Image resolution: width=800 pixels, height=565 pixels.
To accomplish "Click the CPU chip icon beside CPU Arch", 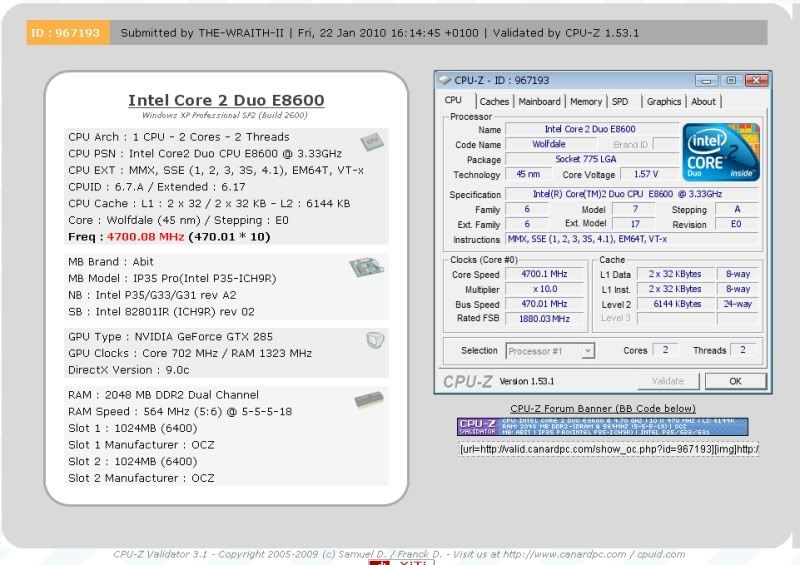I will 372,141.
